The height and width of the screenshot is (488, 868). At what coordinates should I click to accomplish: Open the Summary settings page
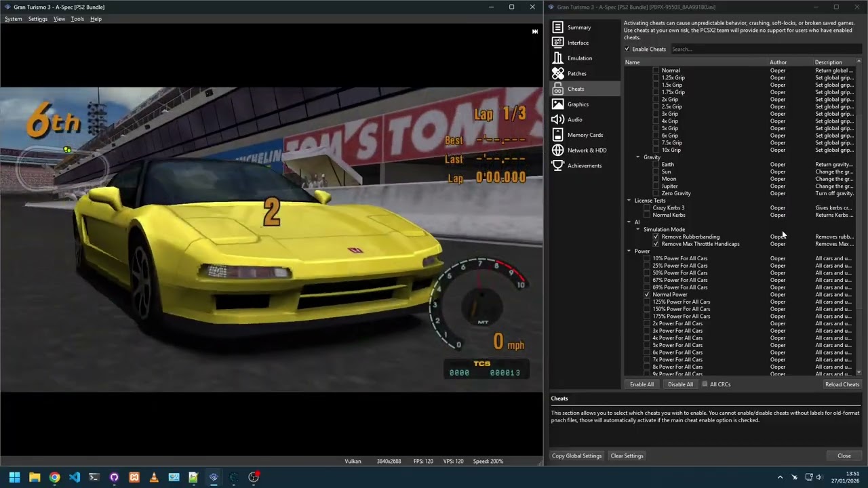click(585, 27)
